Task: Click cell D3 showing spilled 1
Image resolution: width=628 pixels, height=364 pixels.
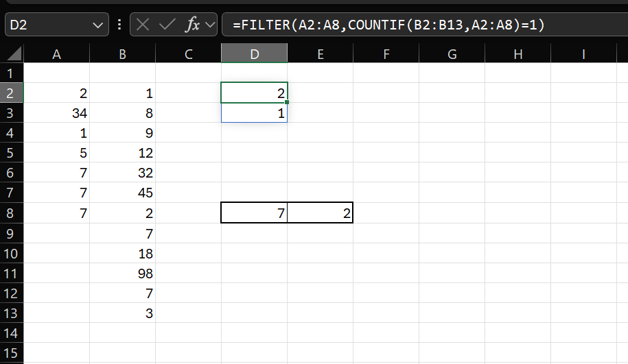Action: point(255,113)
